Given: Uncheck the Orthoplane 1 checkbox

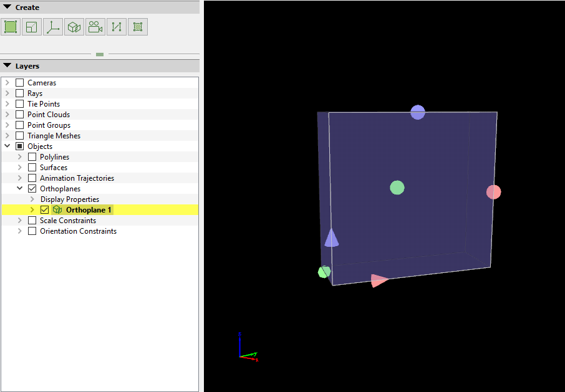Looking at the screenshot, I should pyautogui.click(x=44, y=210).
